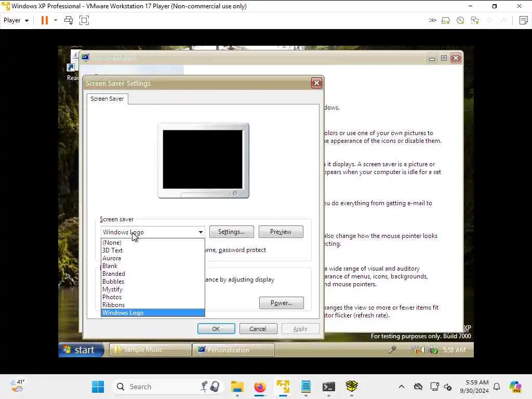This screenshot has height=399, width=532.
Task: Open Firefox from host taskbar
Action: (260, 387)
